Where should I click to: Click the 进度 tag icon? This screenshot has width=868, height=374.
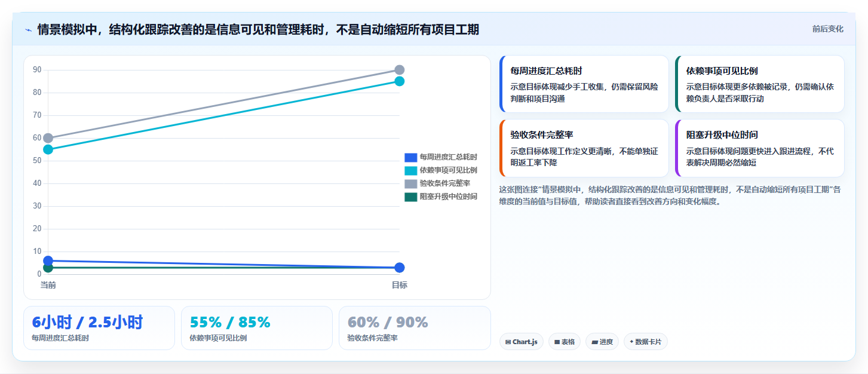pos(594,342)
